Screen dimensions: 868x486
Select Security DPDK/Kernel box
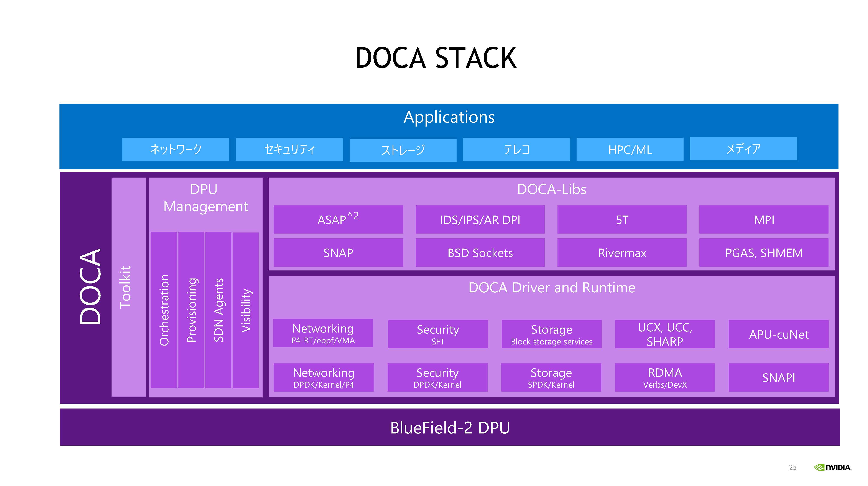coord(437,377)
